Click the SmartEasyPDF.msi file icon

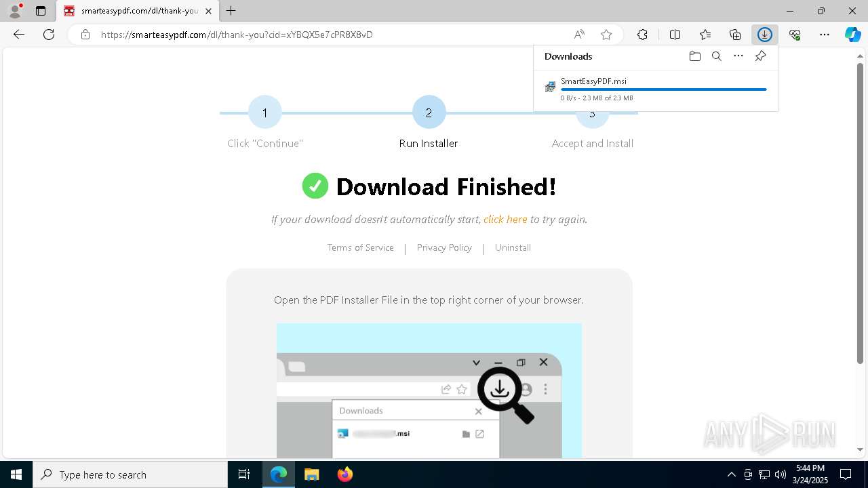[x=550, y=87]
